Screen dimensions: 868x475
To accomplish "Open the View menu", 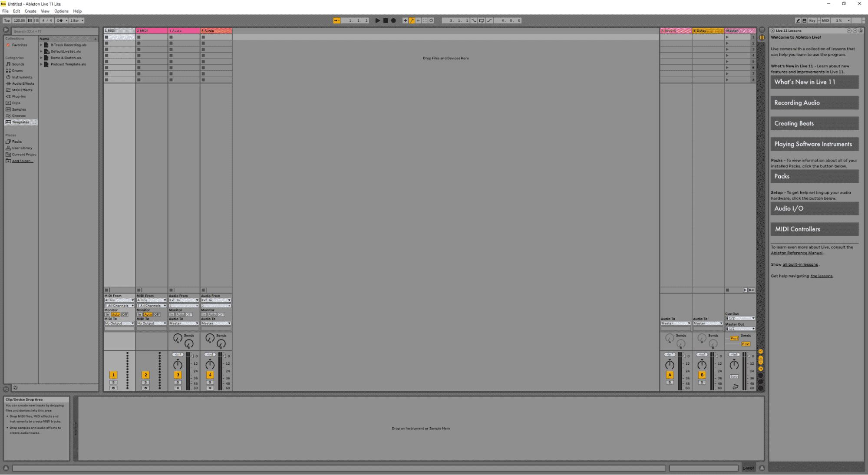I will coord(45,11).
